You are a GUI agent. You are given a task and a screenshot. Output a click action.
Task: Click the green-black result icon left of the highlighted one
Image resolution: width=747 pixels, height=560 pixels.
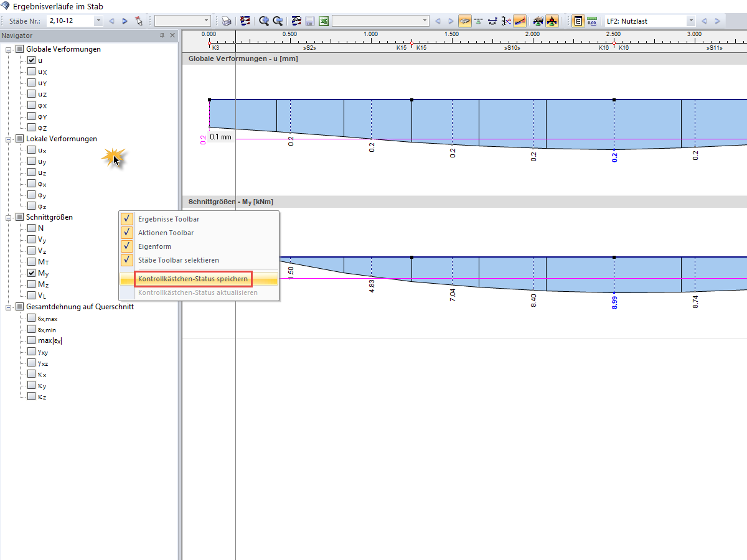tap(538, 21)
